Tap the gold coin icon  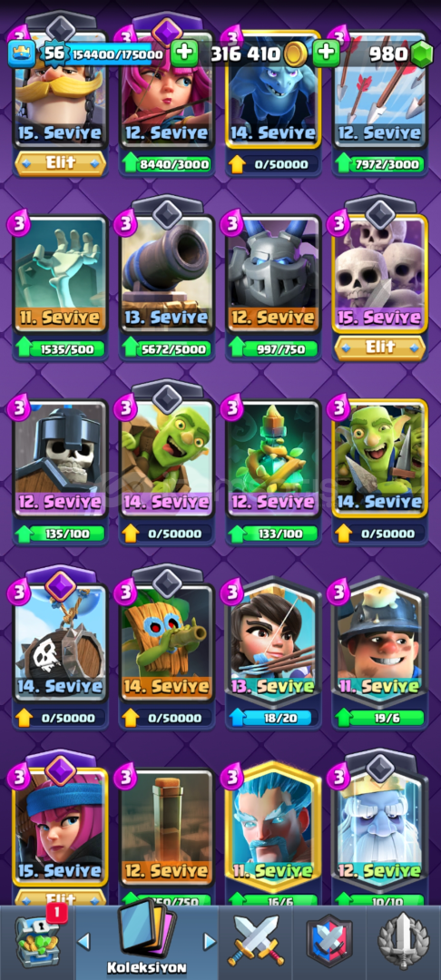point(295,54)
